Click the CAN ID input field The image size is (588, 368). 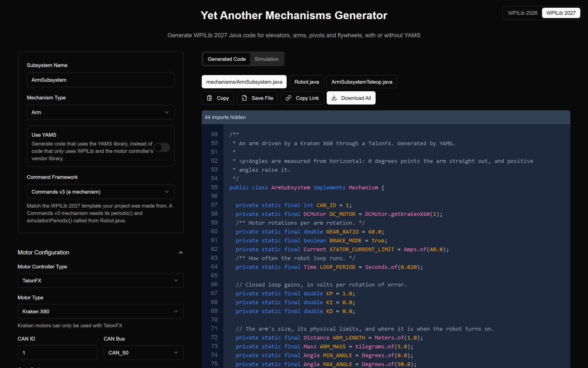click(x=58, y=353)
